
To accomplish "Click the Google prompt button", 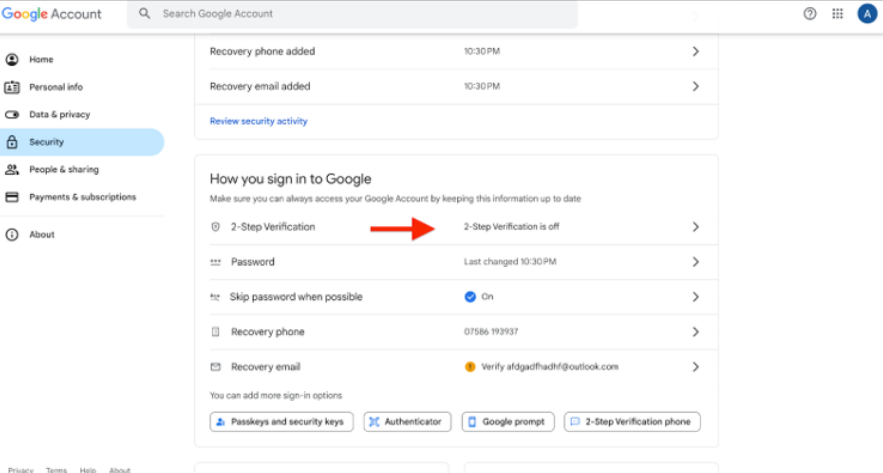I will pos(508,422).
